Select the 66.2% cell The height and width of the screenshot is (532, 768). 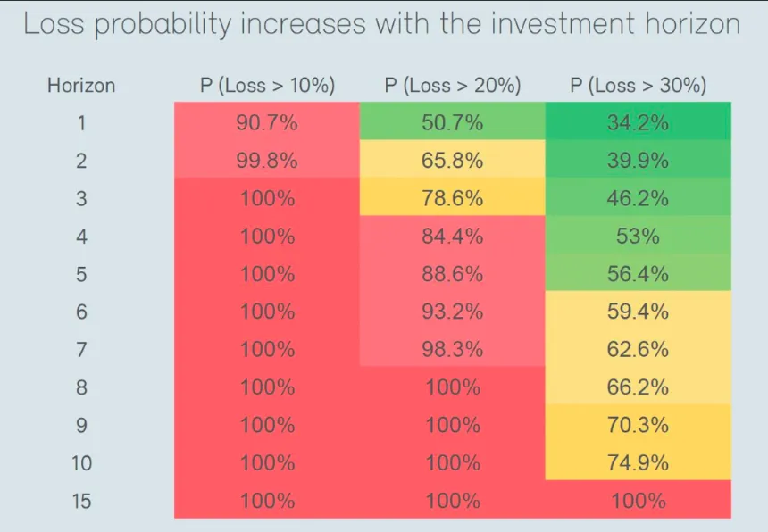pos(639,387)
